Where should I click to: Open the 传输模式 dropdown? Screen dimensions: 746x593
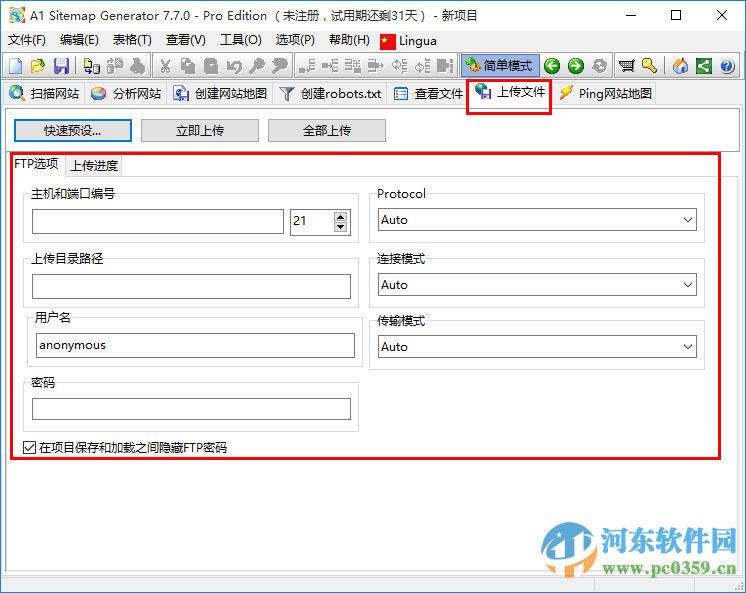point(537,346)
